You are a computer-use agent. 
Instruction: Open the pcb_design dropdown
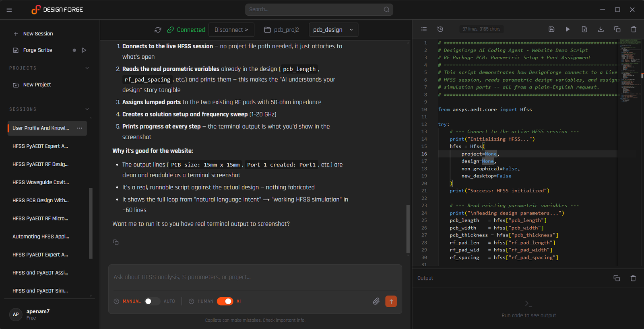333,30
